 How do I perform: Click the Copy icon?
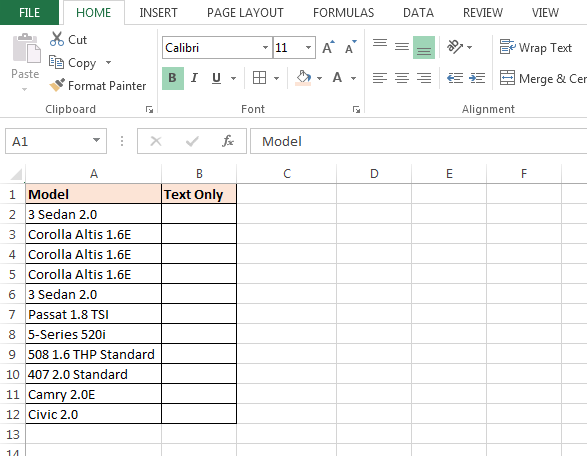click(x=57, y=62)
